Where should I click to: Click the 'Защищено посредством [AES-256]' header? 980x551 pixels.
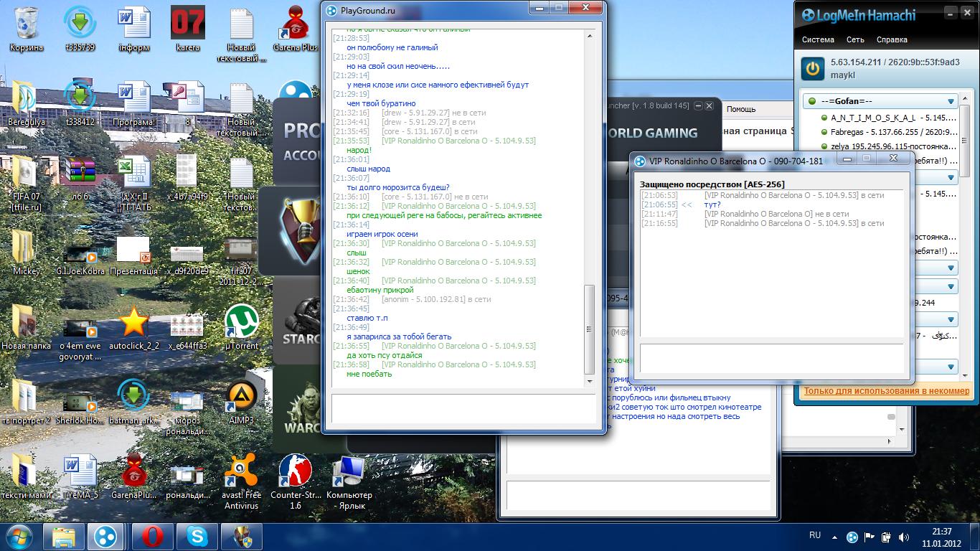(712, 184)
